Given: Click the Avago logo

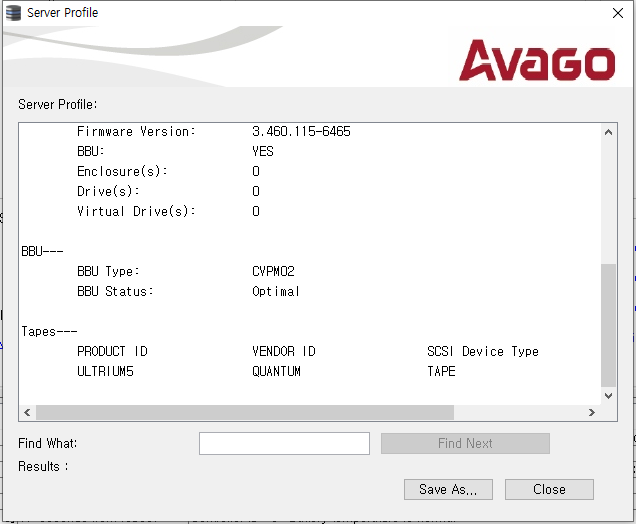Looking at the screenshot, I should pyautogui.click(x=537, y=60).
